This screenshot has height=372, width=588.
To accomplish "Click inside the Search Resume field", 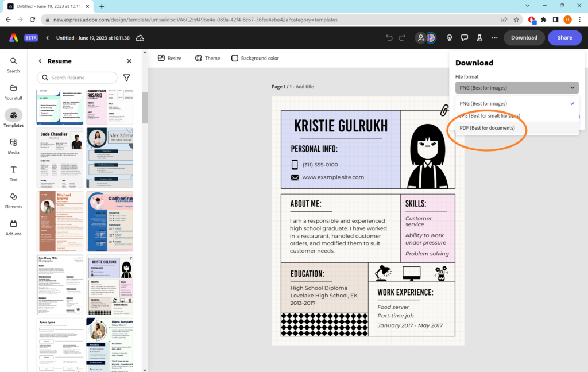I will pos(78,77).
